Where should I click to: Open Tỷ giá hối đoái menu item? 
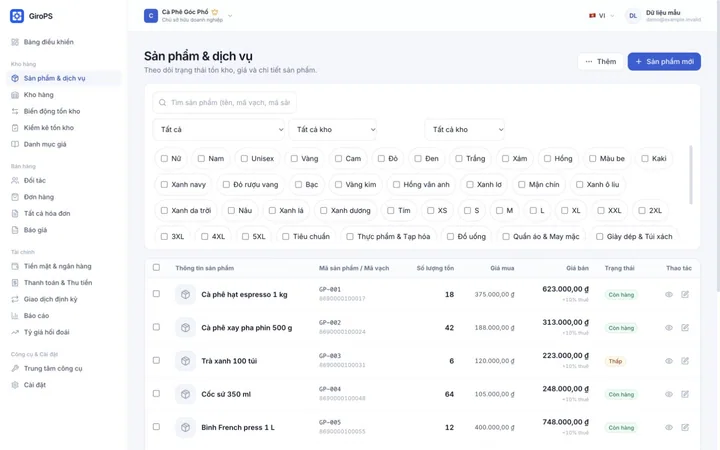(63, 333)
